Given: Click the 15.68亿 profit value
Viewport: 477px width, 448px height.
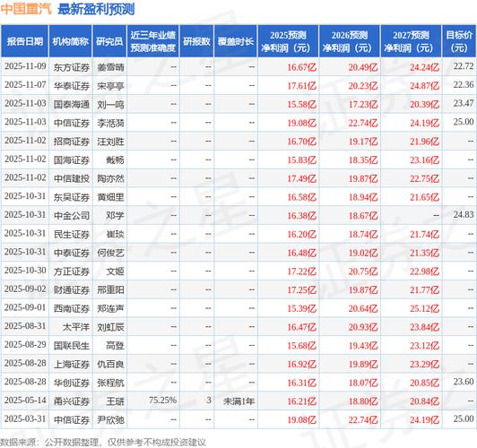Looking at the screenshot, I should point(302,346).
